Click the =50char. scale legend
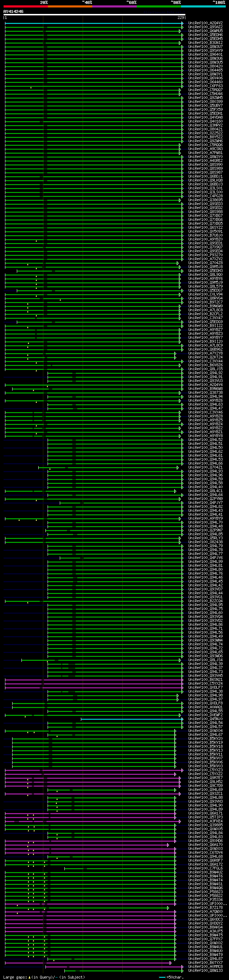This screenshot has height=980, width=229. [171, 977]
